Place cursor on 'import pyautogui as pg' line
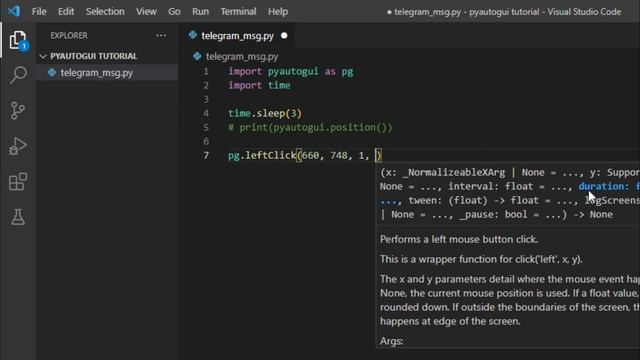This screenshot has width=640, height=360. pos(291,71)
